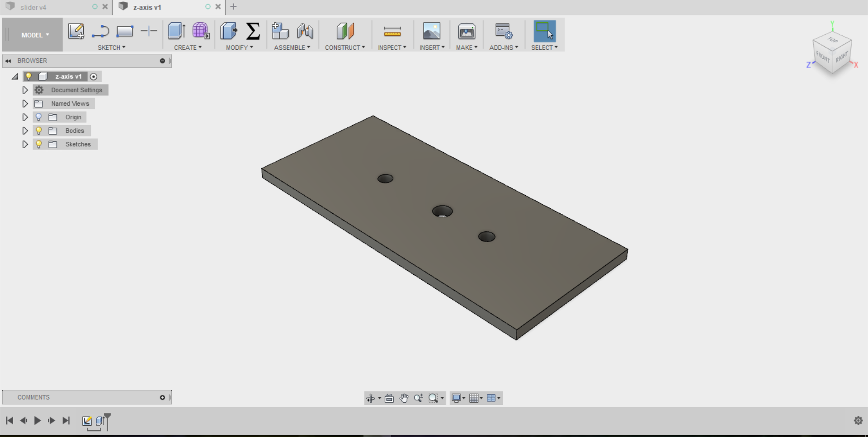This screenshot has height=437, width=868.
Task: Step back one timeline feature
Action: [24, 421]
